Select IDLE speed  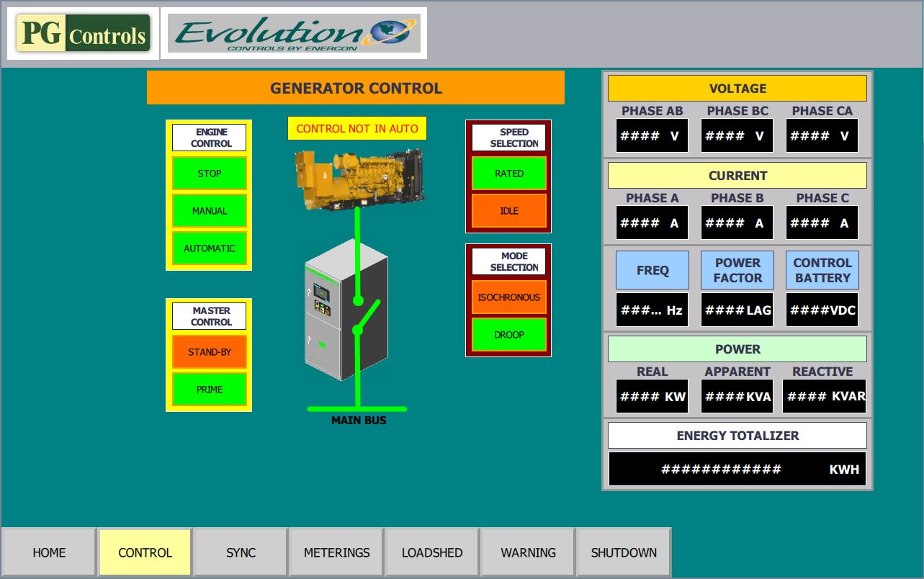pos(509,211)
